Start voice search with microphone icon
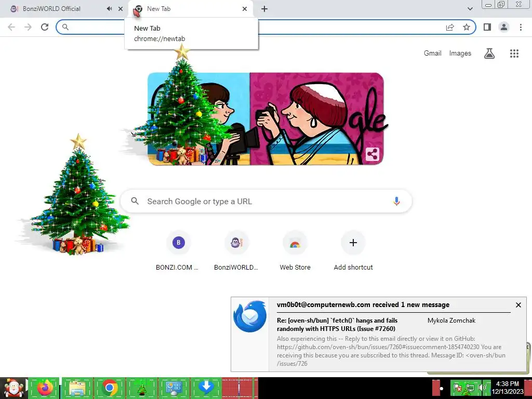The width and height of the screenshot is (532, 399). click(x=396, y=201)
